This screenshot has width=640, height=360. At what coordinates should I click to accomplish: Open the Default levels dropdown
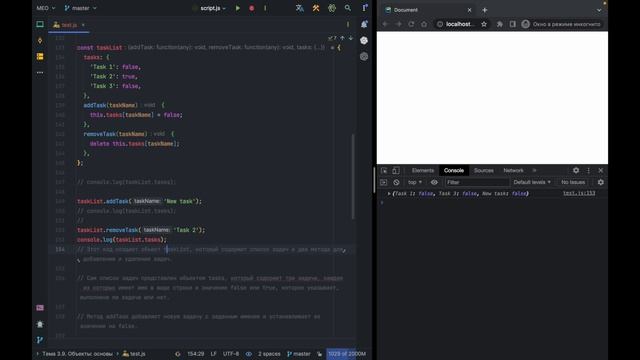532,182
